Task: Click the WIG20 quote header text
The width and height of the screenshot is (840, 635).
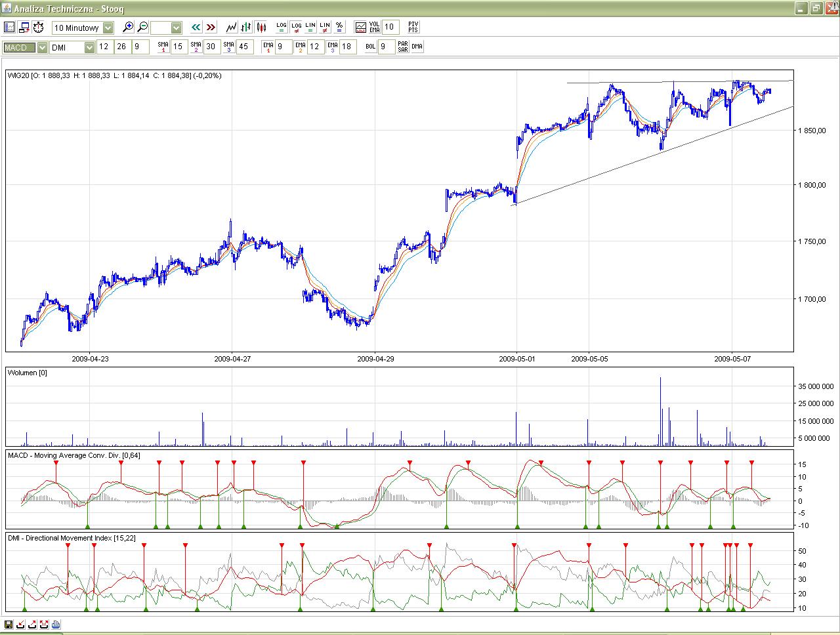Action: pos(115,75)
